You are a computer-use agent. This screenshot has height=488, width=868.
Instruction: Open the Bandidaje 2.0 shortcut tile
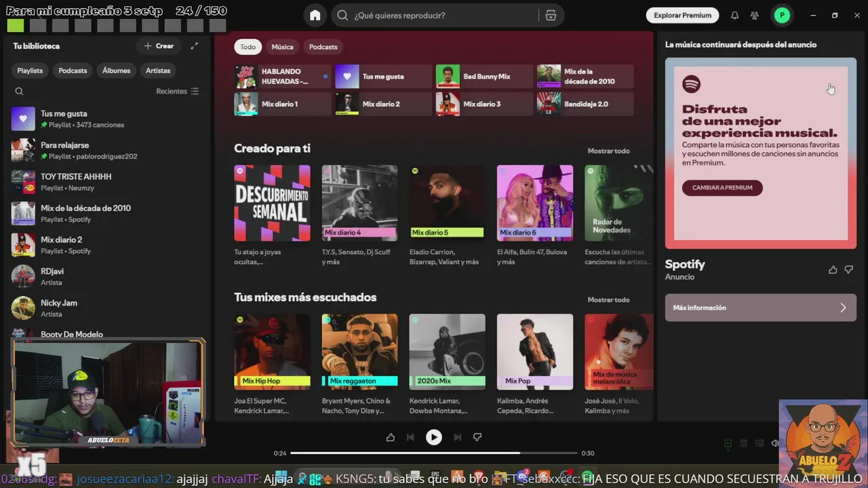[x=585, y=104]
